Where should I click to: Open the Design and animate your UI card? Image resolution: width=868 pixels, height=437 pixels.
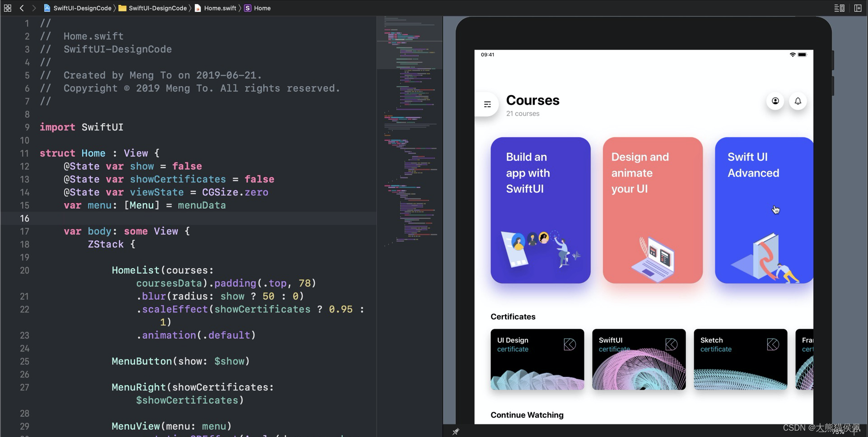653,210
